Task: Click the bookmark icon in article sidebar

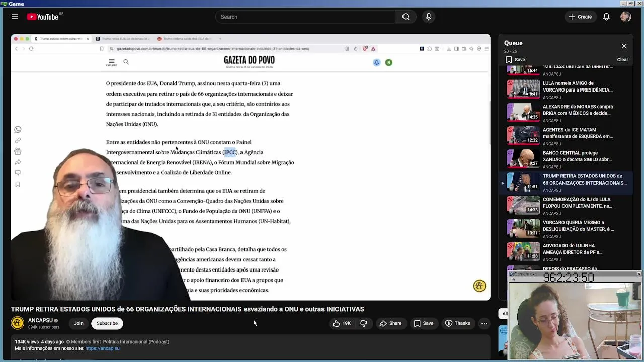Action: (18, 184)
